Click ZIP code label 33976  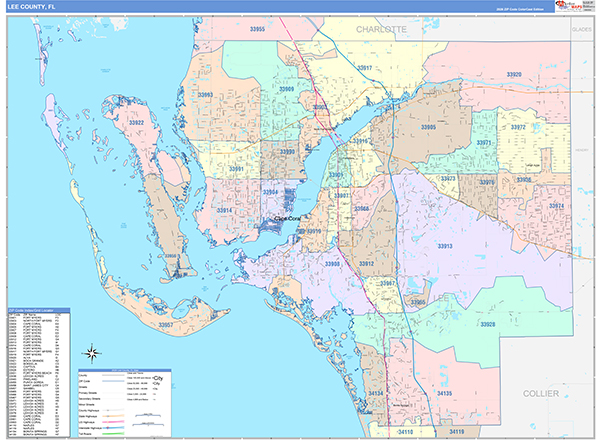tap(487, 182)
